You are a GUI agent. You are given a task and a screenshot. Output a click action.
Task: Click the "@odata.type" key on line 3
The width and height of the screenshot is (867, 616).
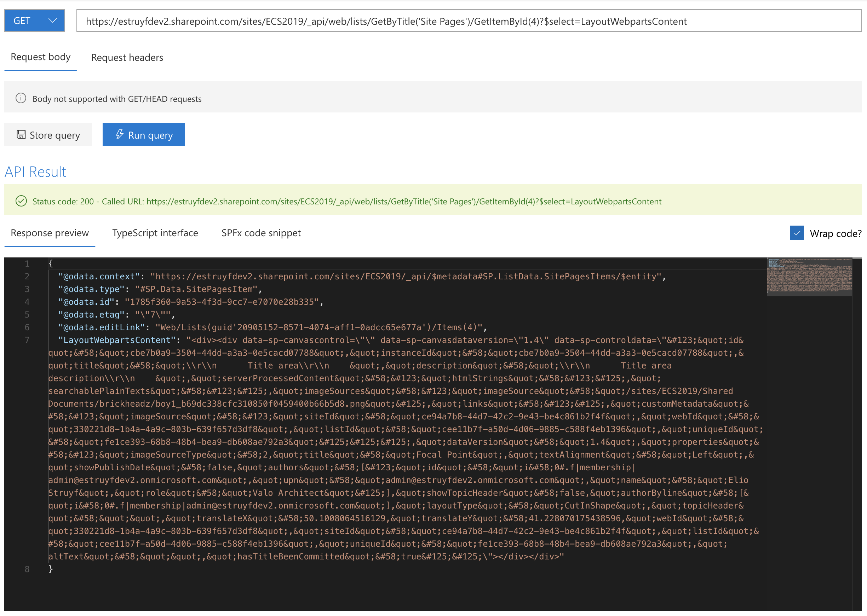coord(92,290)
